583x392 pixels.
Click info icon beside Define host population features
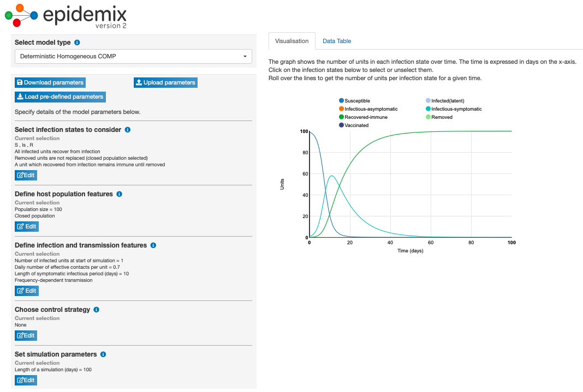[x=120, y=194]
